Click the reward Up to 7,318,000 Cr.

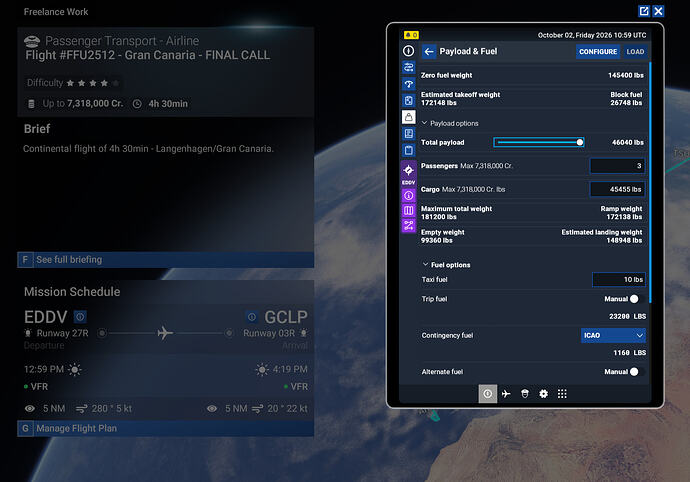point(83,103)
